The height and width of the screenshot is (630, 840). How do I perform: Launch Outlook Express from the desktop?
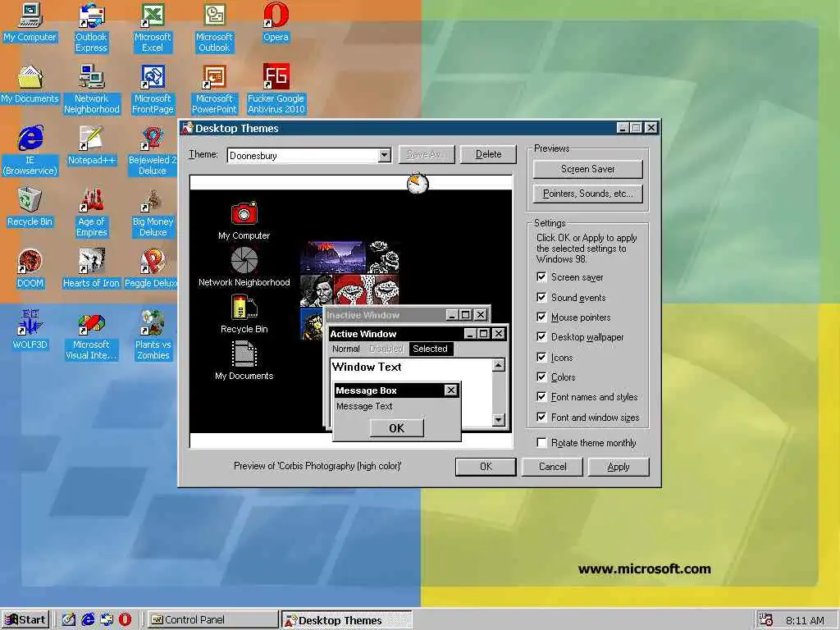click(x=91, y=28)
